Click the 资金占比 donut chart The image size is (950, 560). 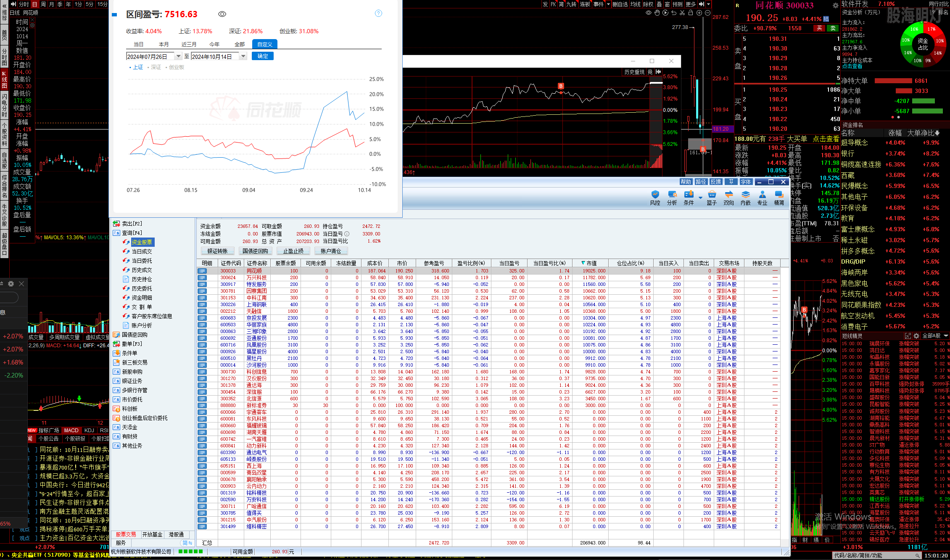coord(923,44)
